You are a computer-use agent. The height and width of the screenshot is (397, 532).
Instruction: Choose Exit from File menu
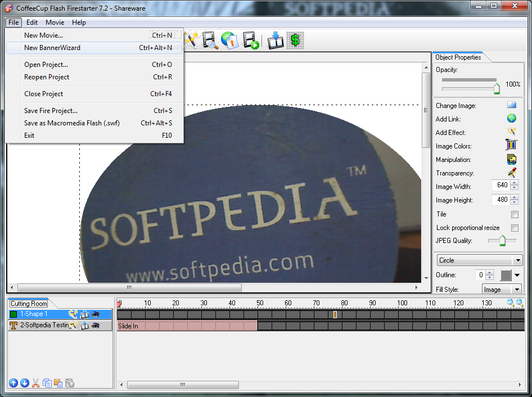[94, 136]
